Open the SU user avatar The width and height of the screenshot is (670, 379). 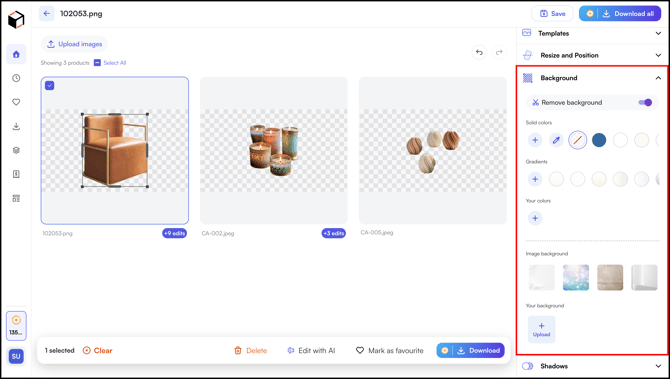[x=16, y=356]
